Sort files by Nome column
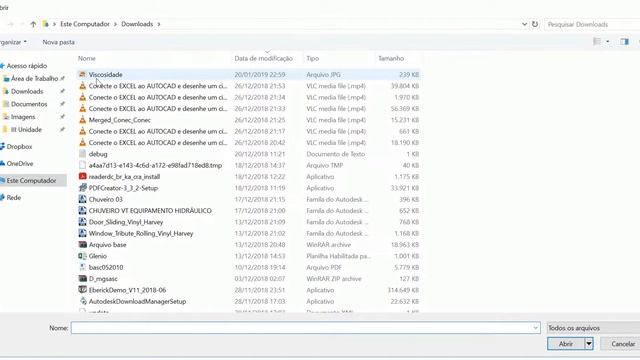 (87, 58)
